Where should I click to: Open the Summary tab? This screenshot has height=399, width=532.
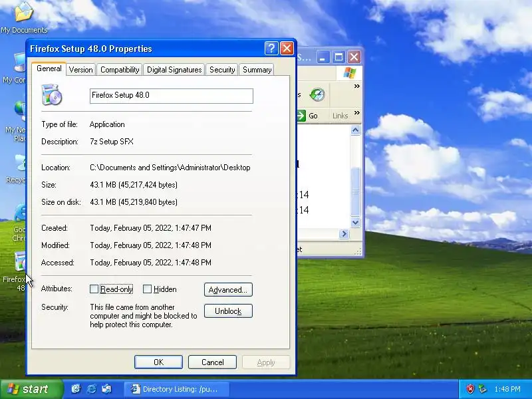[257, 70]
